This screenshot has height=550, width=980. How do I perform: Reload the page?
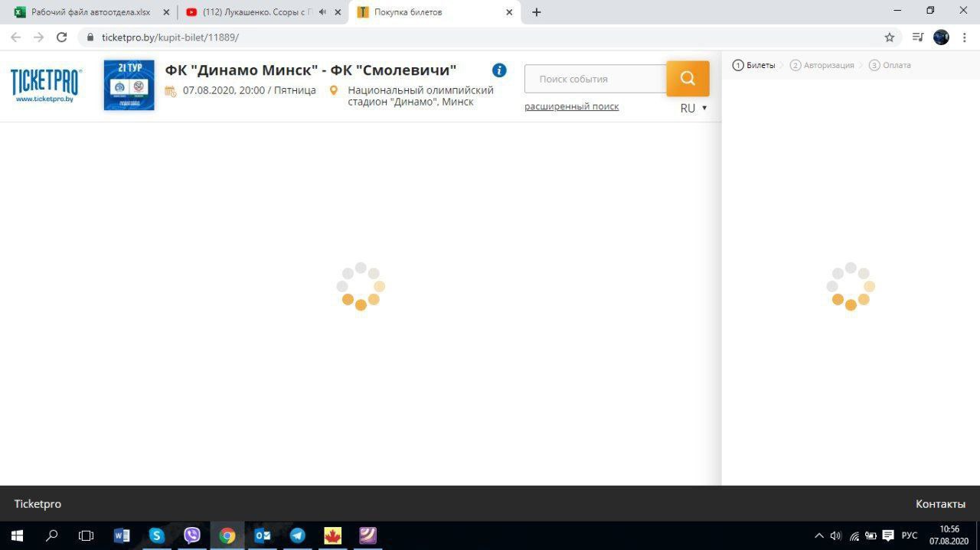coord(62,37)
